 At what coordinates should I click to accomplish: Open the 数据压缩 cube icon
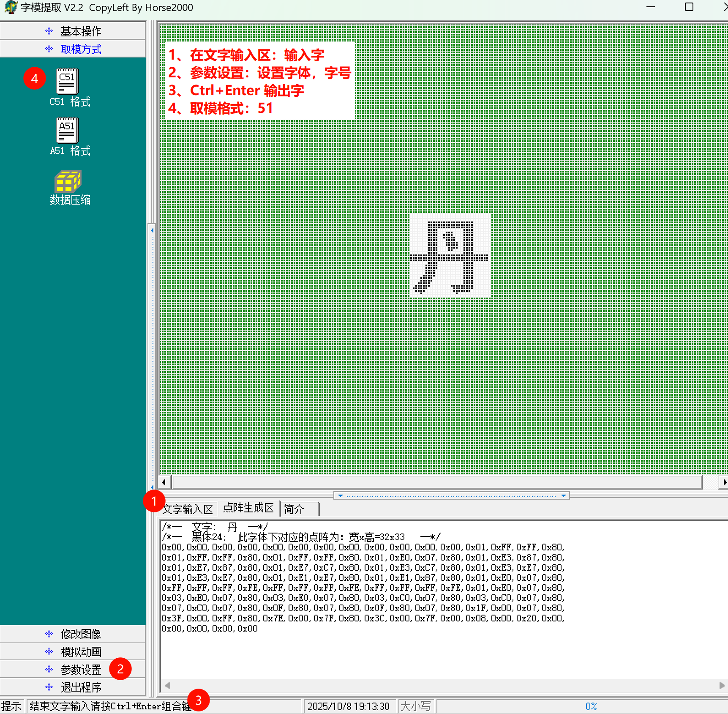coord(68,181)
